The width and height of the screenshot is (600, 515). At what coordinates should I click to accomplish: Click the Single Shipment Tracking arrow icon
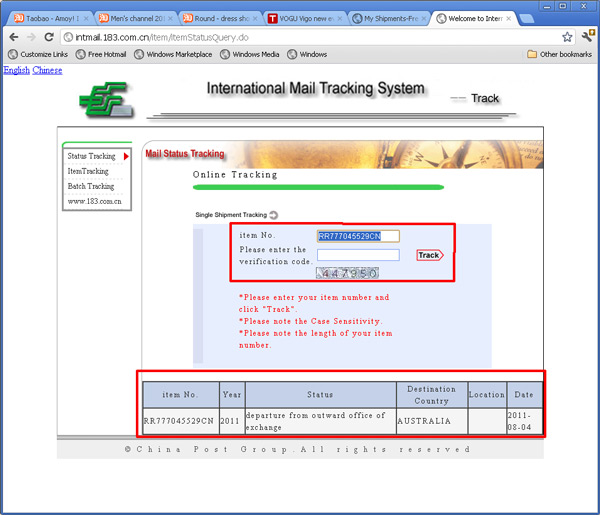click(274, 215)
